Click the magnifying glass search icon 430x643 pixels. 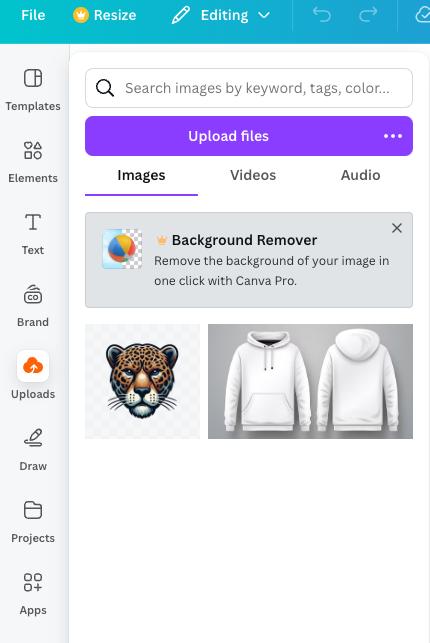(x=105, y=88)
